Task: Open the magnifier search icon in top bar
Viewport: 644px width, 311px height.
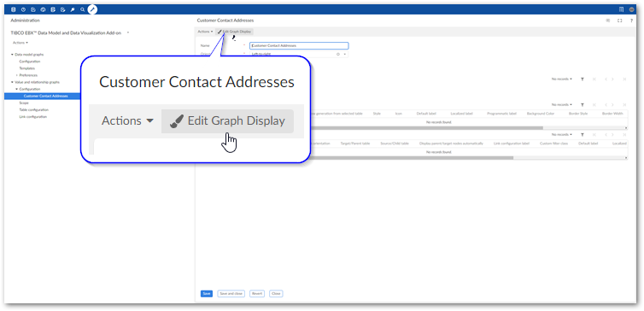Action: click(83, 9)
